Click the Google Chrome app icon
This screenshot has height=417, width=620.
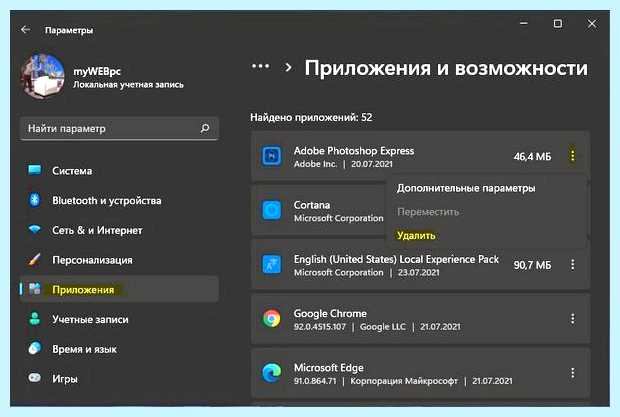(x=272, y=319)
